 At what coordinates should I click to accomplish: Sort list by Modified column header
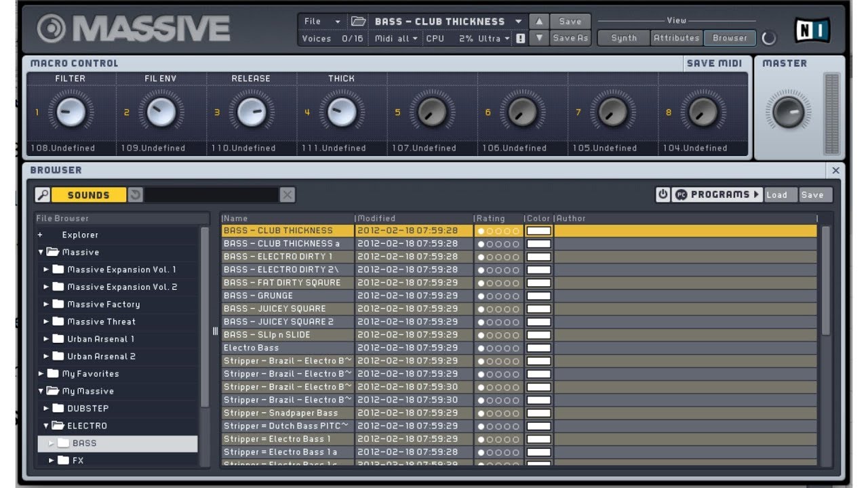coord(414,218)
